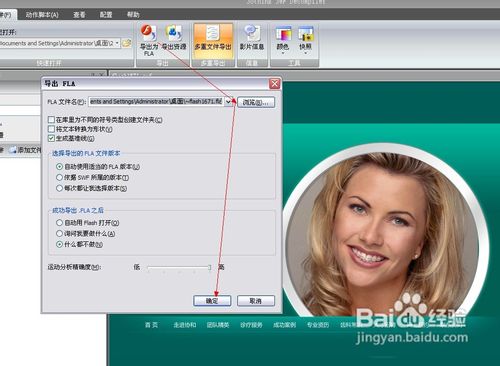The height and width of the screenshot is (366, 500).
Task: Open the FLA file name dropdown arrow
Action: (228, 102)
